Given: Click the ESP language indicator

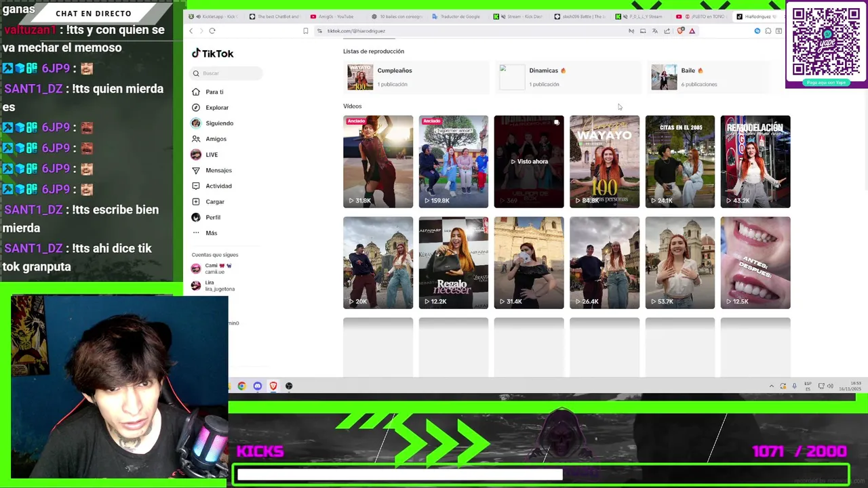Looking at the screenshot, I should [x=808, y=386].
